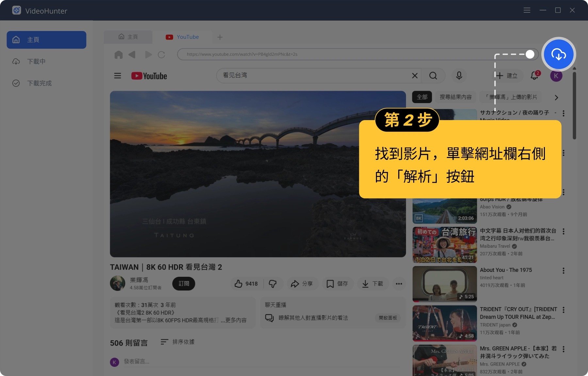
Task: Open the TRiDENT CRY OUT video thumbnail
Action: (445, 323)
